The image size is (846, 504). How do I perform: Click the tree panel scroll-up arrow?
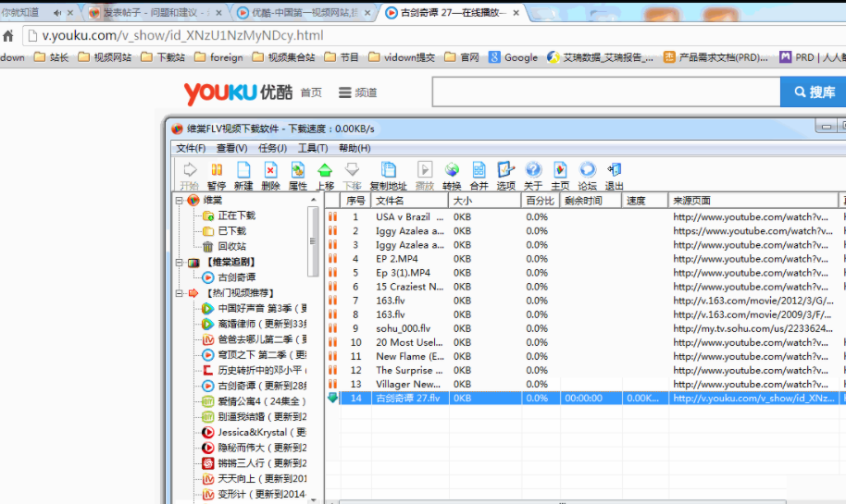(313, 200)
